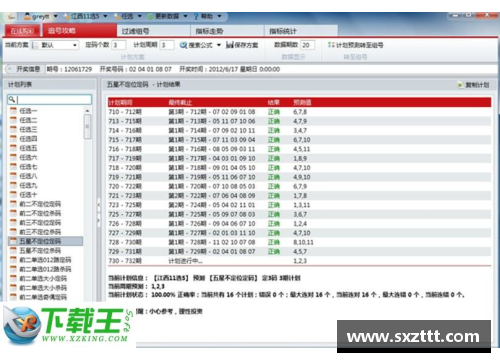
Task: Select the 728 - 730期 result row
Action: [299, 242]
